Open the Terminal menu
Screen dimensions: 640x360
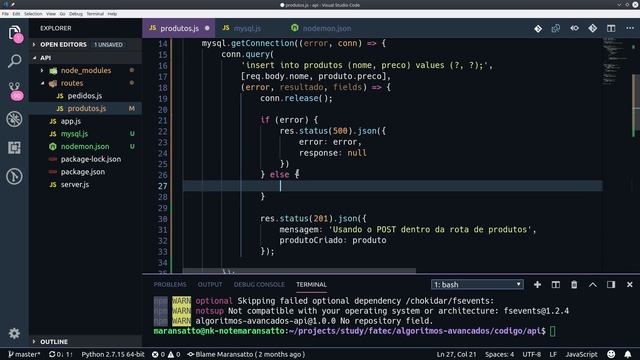(95, 14)
